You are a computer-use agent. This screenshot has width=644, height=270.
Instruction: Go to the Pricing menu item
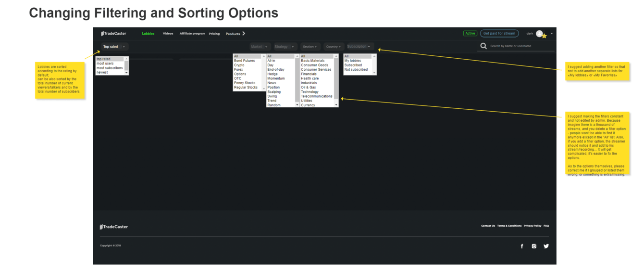click(x=214, y=34)
